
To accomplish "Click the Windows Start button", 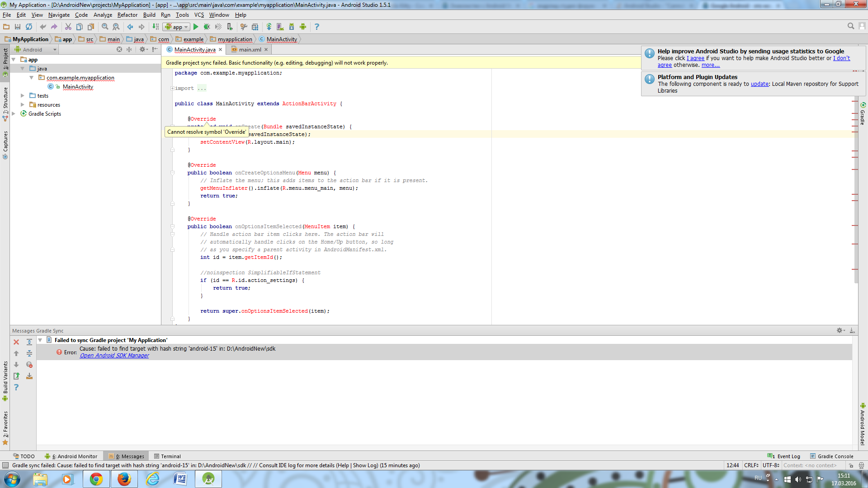I will (x=12, y=479).
